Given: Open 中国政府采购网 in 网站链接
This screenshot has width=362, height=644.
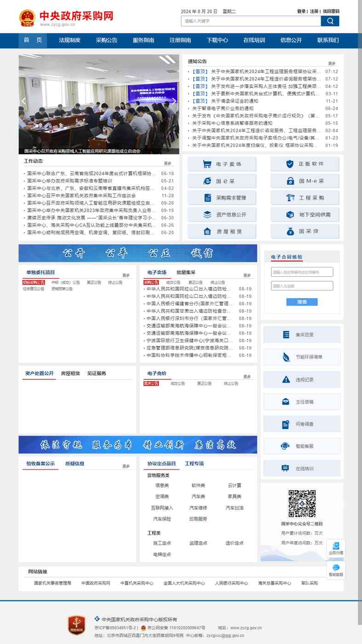Looking at the screenshot, I should (96, 583).
